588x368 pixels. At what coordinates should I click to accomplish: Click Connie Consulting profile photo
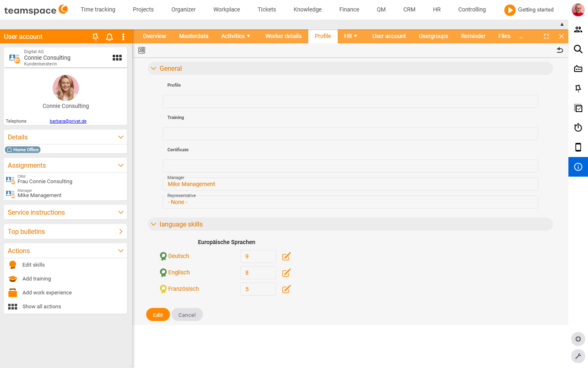coord(66,88)
